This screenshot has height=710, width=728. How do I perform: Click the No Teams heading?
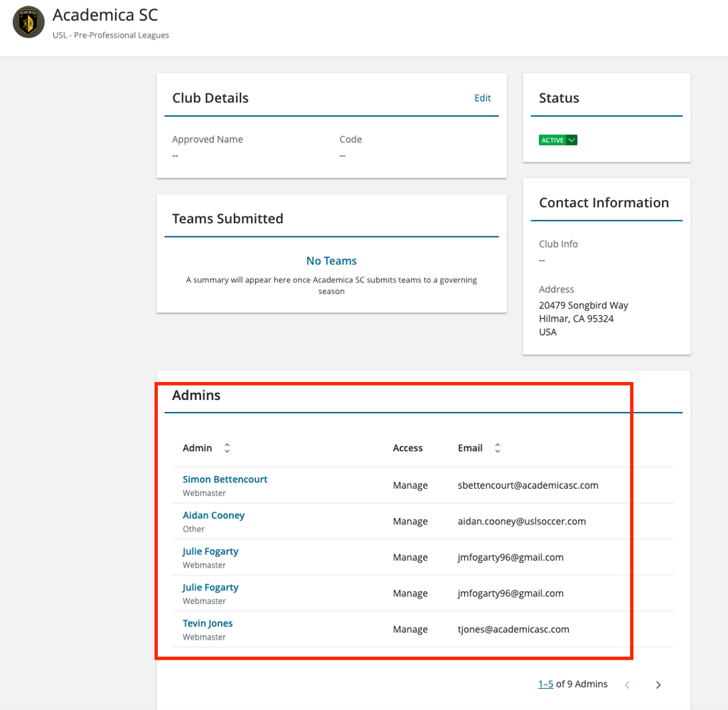(331, 260)
